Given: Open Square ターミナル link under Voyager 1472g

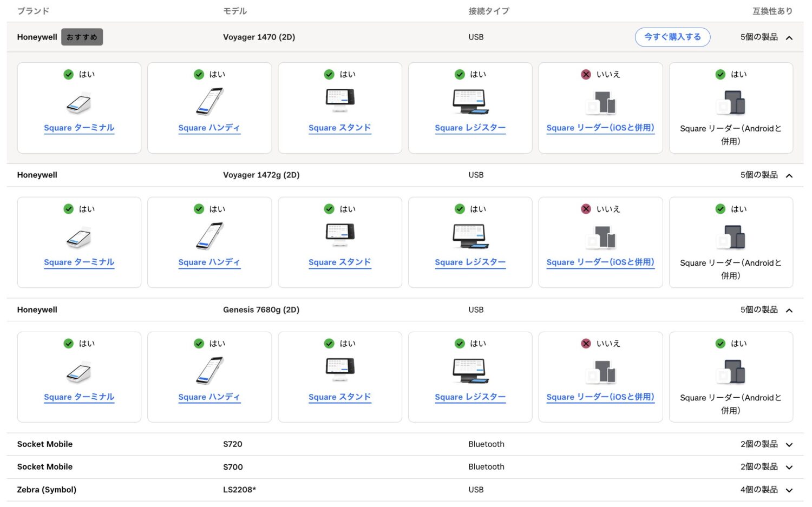Looking at the screenshot, I should (79, 262).
